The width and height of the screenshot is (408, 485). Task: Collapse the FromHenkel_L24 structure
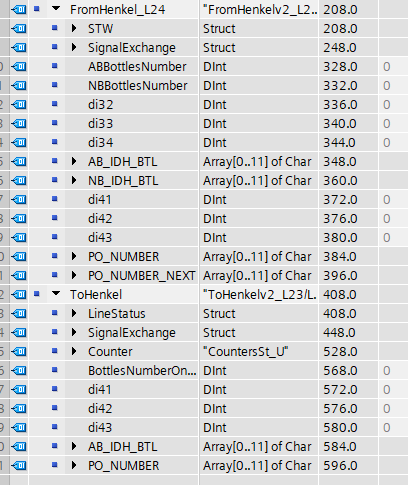point(56,8)
